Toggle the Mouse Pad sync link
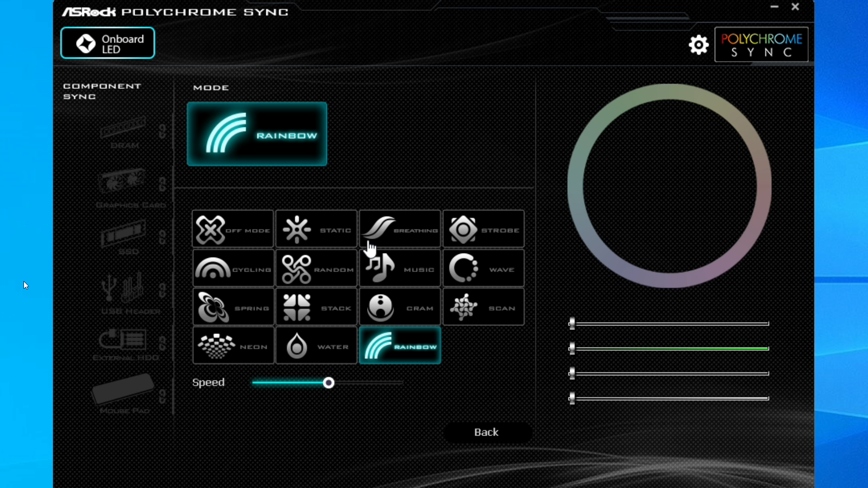This screenshot has height=488, width=868. (162, 396)
